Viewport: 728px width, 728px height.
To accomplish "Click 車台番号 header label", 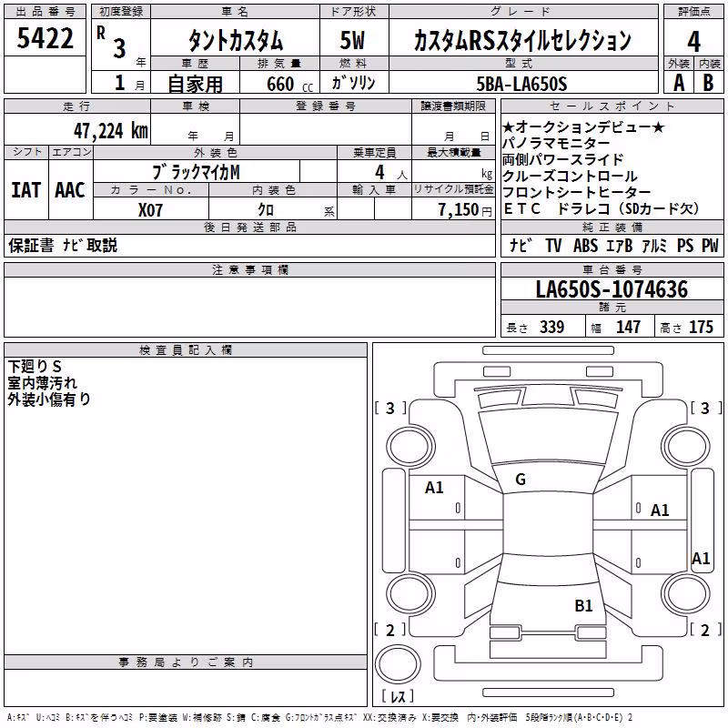I will coord(612,269).
